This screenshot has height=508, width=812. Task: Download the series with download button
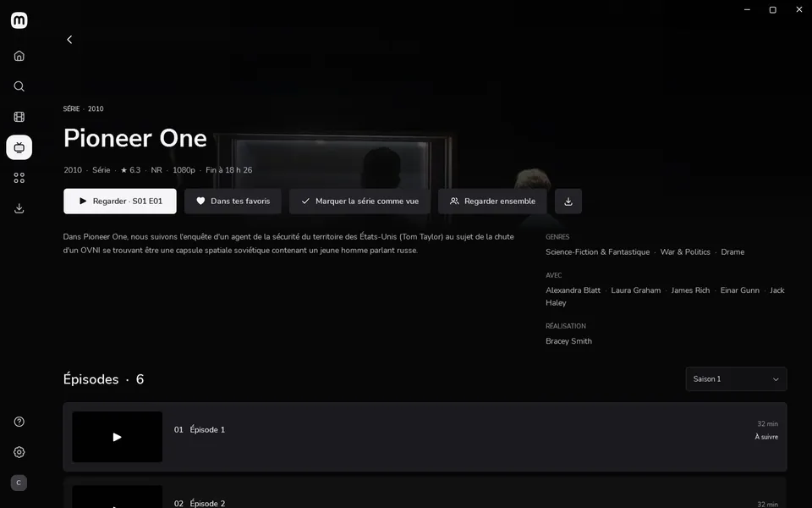coord(568,202)
